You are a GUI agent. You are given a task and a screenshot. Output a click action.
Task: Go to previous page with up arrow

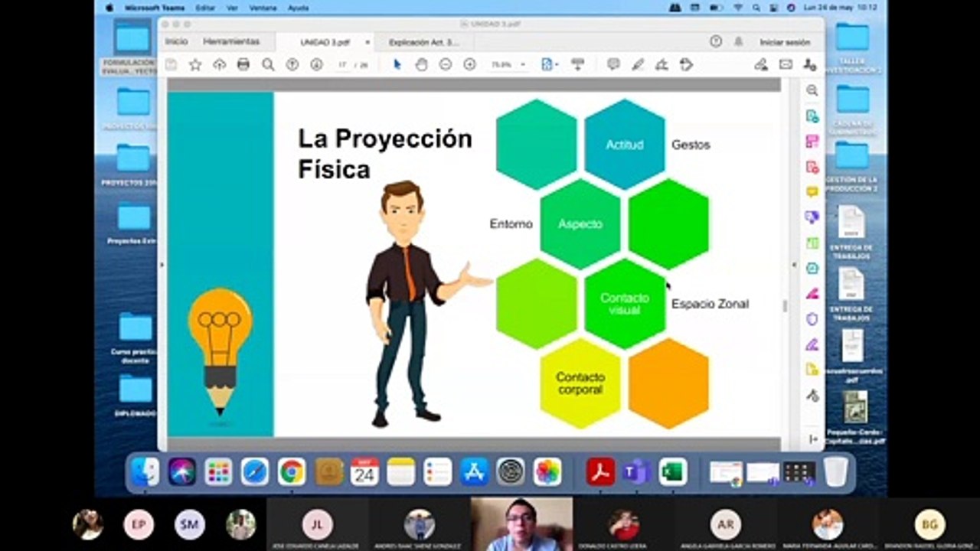[x=292, y=65]
